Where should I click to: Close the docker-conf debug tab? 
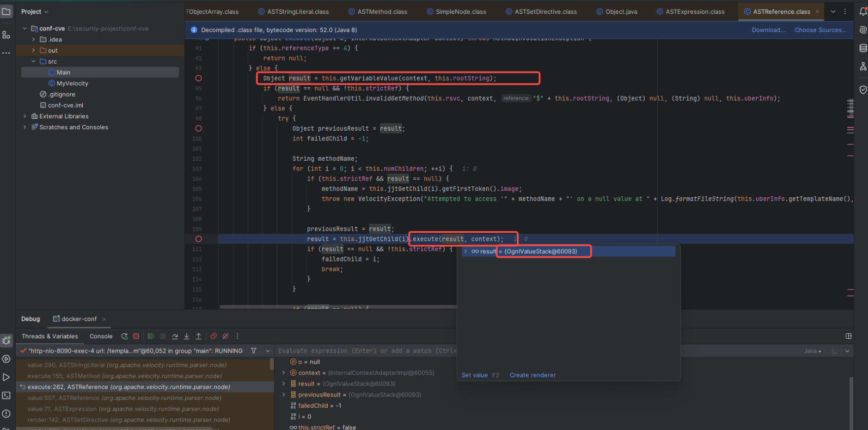[104, 319]
